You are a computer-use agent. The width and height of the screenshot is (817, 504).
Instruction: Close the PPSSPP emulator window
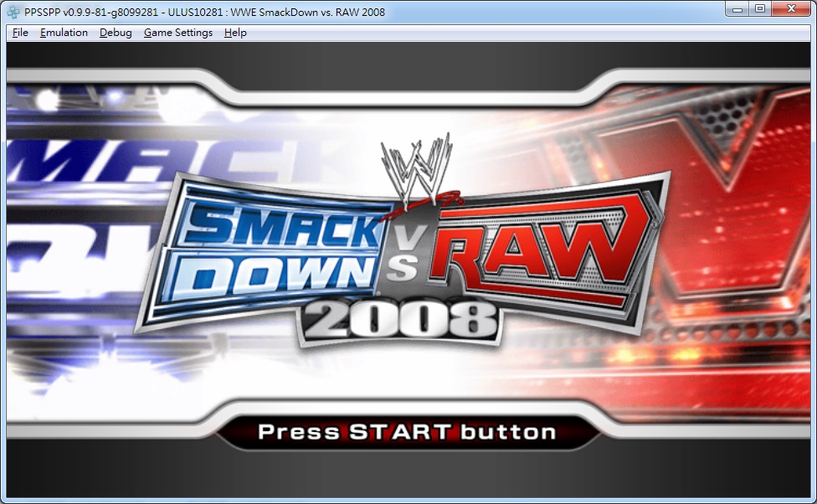tap(791, 8)
